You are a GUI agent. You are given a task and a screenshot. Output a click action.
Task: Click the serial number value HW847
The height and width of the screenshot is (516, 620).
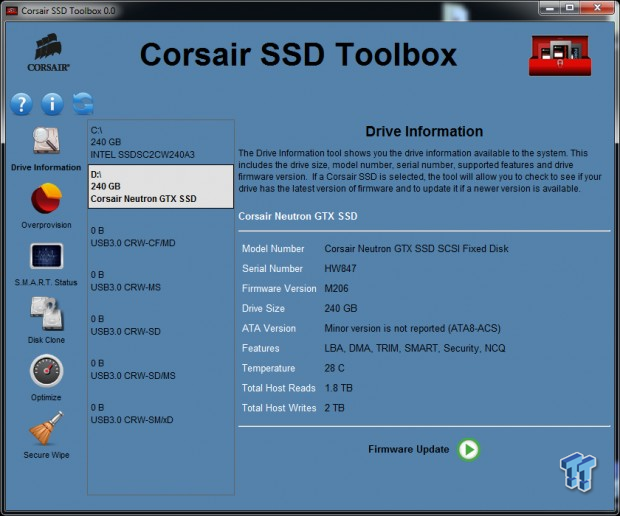pos(340,268)
